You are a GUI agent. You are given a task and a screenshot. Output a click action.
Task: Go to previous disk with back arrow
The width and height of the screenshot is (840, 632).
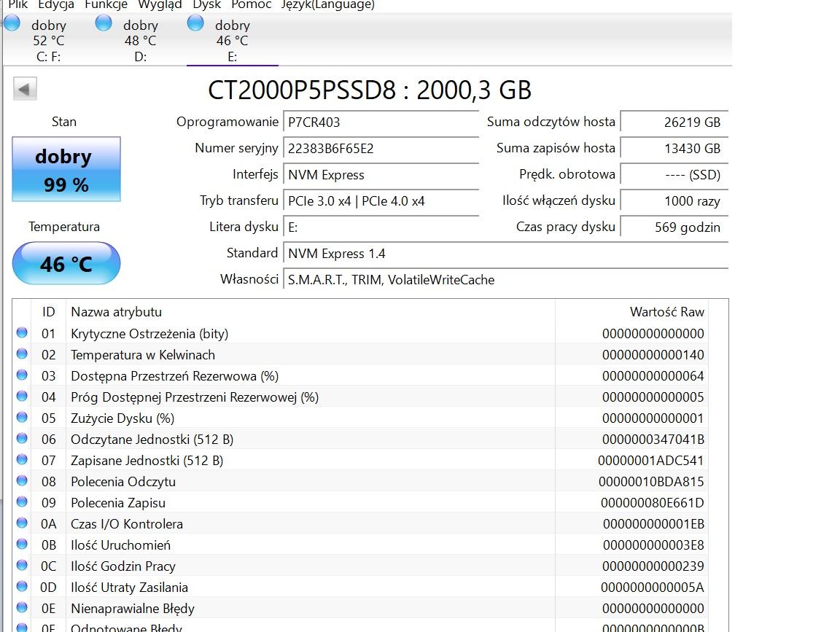coord(25,89)
